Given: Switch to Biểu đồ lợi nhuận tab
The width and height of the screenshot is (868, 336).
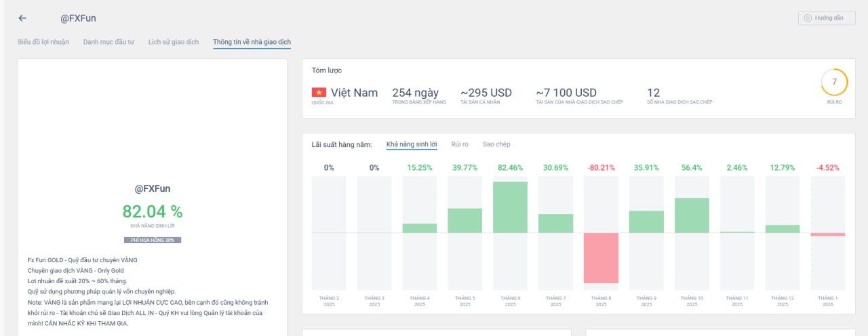Looking at the screenshot, I should [x=43, y=42].
